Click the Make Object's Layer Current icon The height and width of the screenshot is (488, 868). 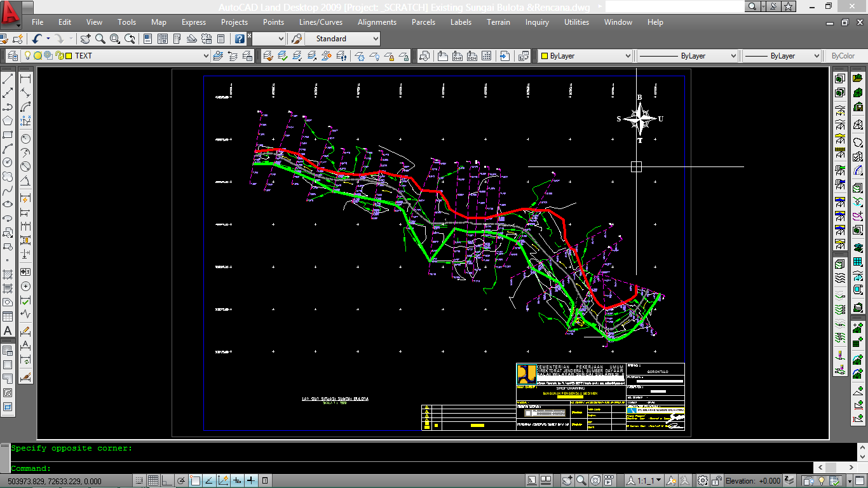219,55
